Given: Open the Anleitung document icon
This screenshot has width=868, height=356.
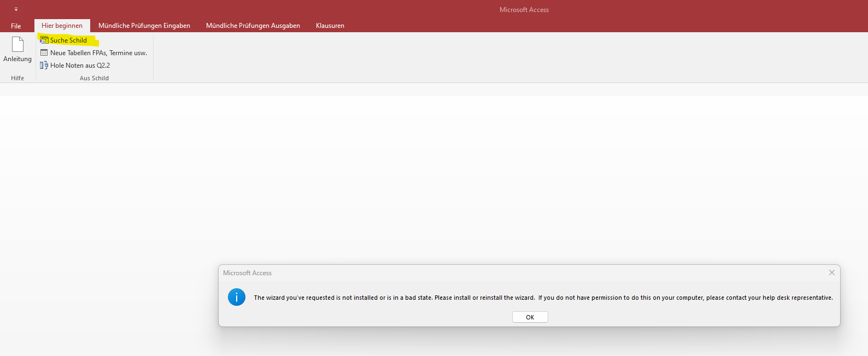Looking at the screenshot, I should pyautogui.click(x=17, y=44).
